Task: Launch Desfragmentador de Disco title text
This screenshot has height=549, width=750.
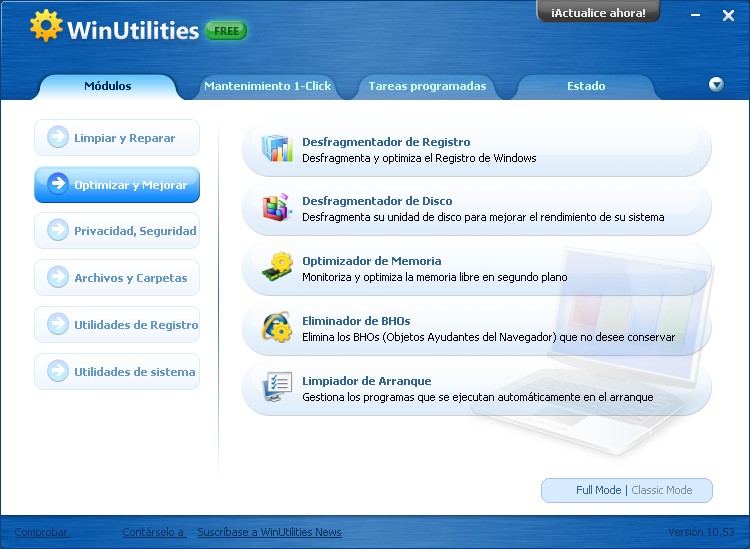Action: click(377, 201)
